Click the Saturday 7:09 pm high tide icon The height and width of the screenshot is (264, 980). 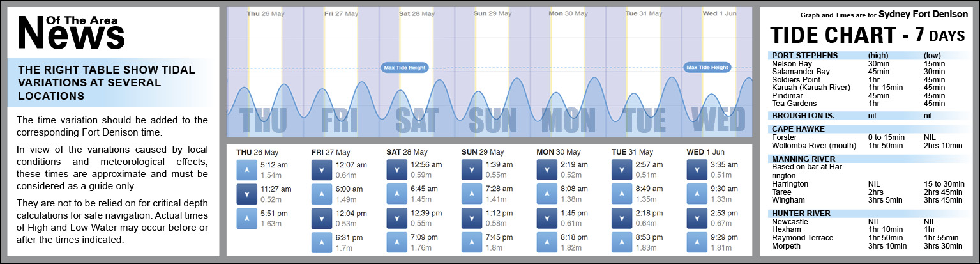point(396,243)
